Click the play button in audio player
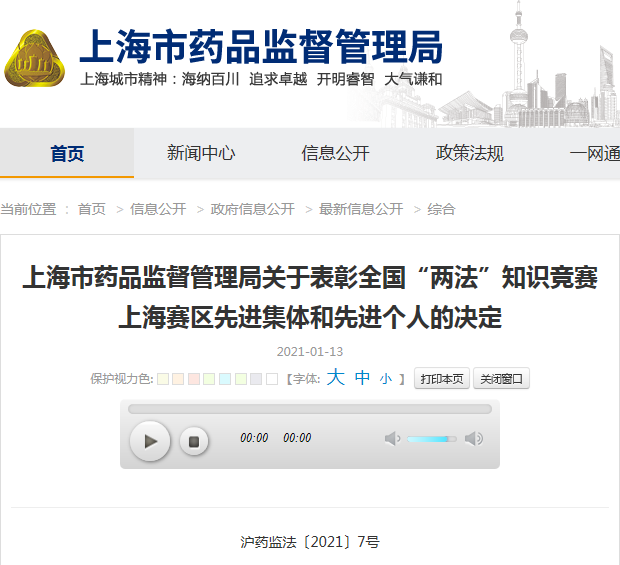 click(150, 440)
